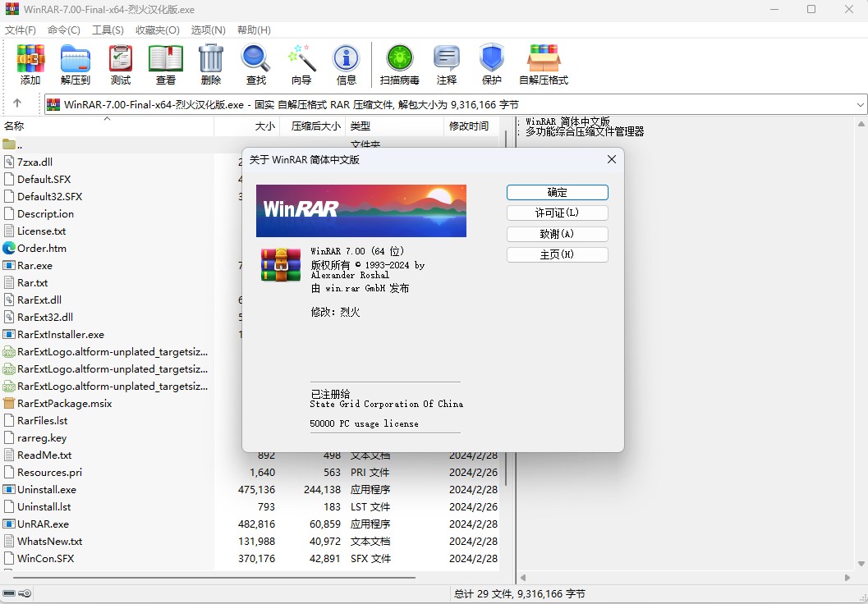The height and width of the screenshot is (604, 868).
Task: Click the Extract To (解压到) icon
Action: pos(76,64)
